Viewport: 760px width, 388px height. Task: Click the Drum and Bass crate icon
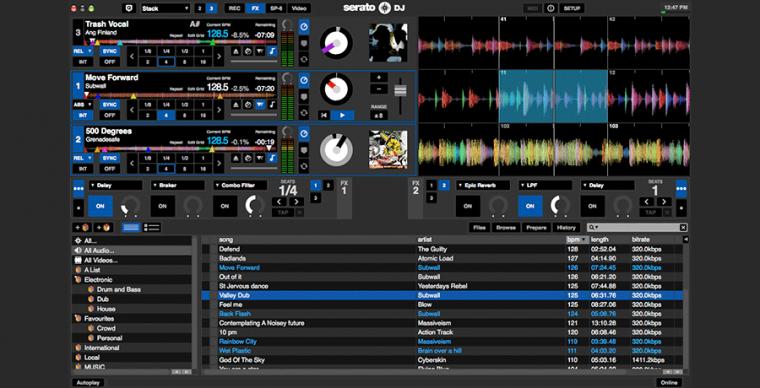coord(91,289)
